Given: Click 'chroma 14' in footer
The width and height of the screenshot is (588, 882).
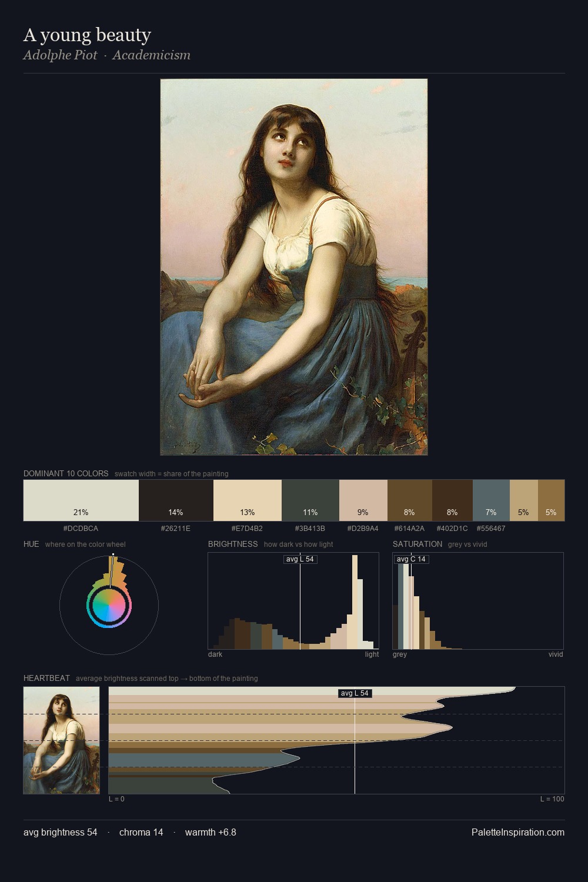Looking at the screenshot, I should [x=141, y=832].
